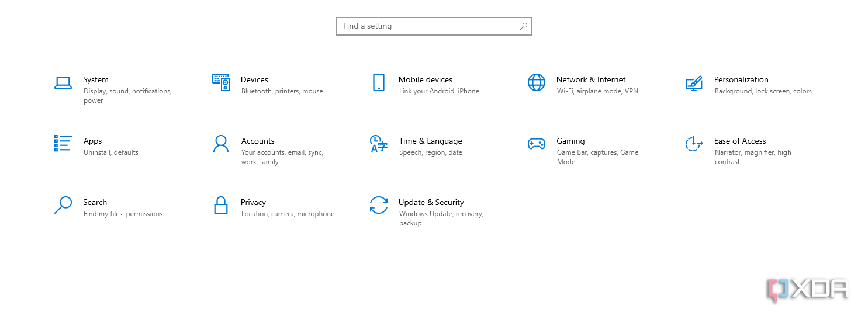Open the Gaming label
The width and height of the screenshot is (868, 323).
click(570, 141)
